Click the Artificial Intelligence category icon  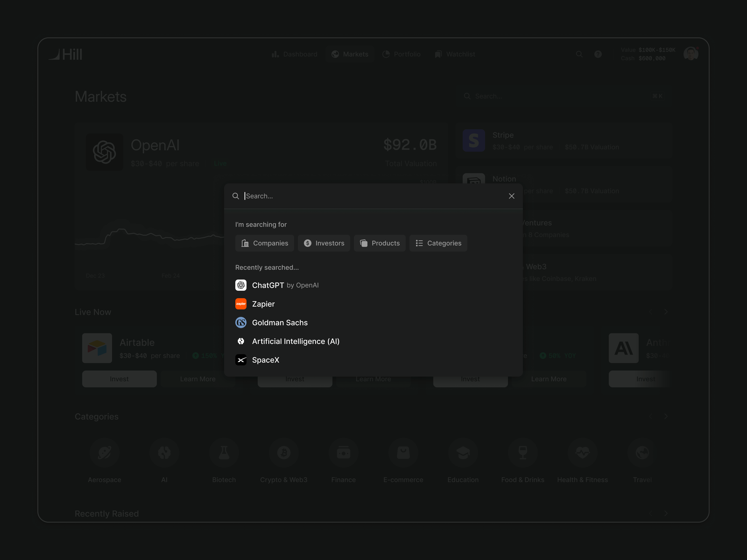(x=241, y=341)
